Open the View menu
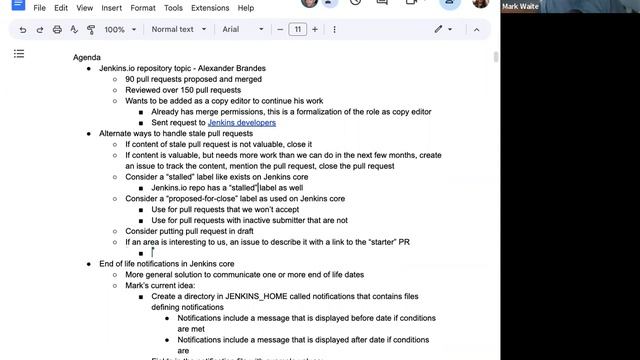 (84, 8)
